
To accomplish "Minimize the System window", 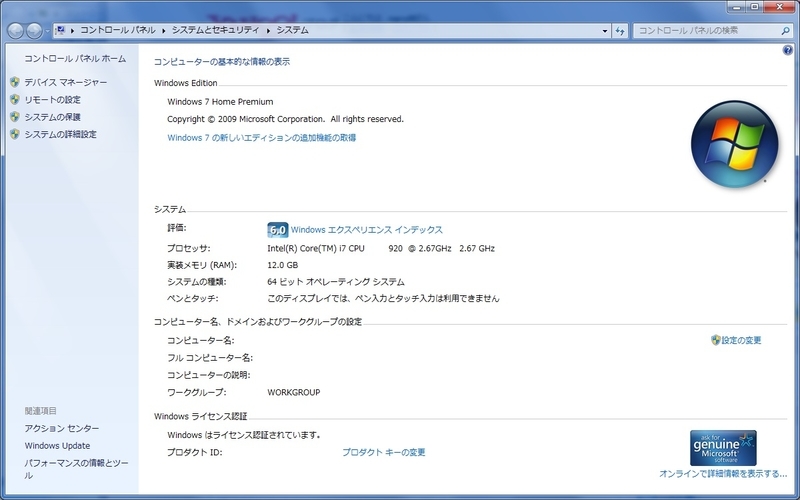I will (736, 7).
